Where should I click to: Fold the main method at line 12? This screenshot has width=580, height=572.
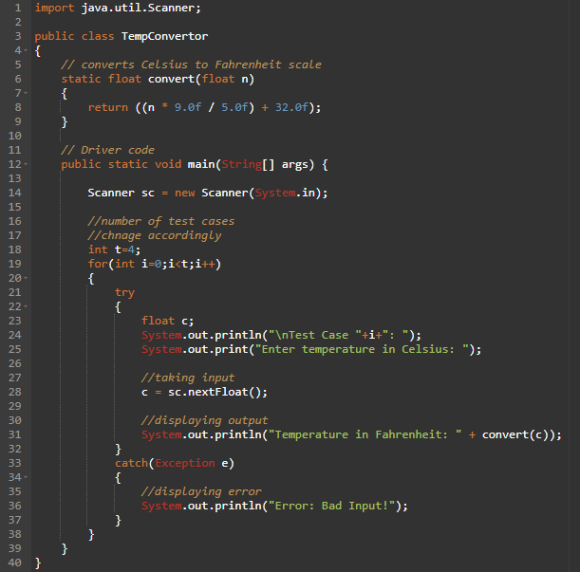click(x=26, y=164)
